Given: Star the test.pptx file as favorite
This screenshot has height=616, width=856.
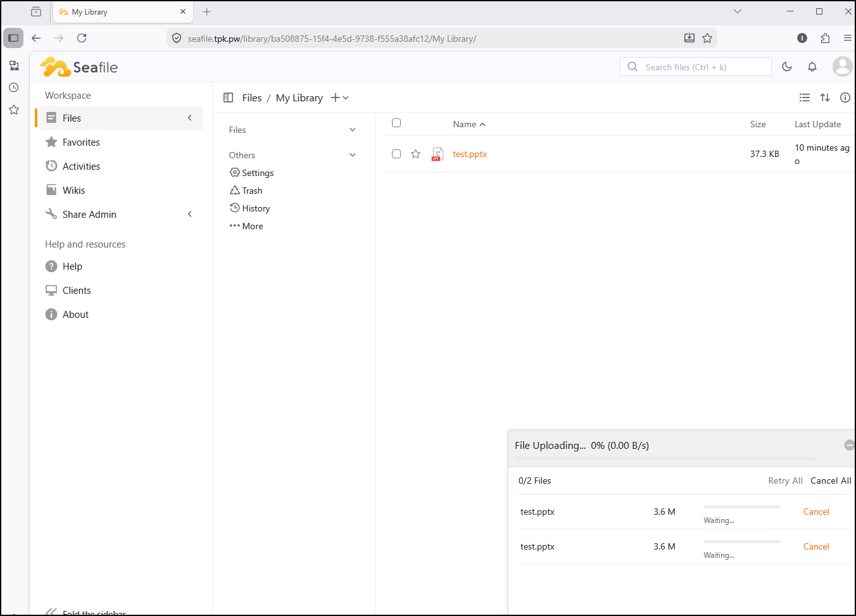Looking at the screenshot, I should click(415, 154).
